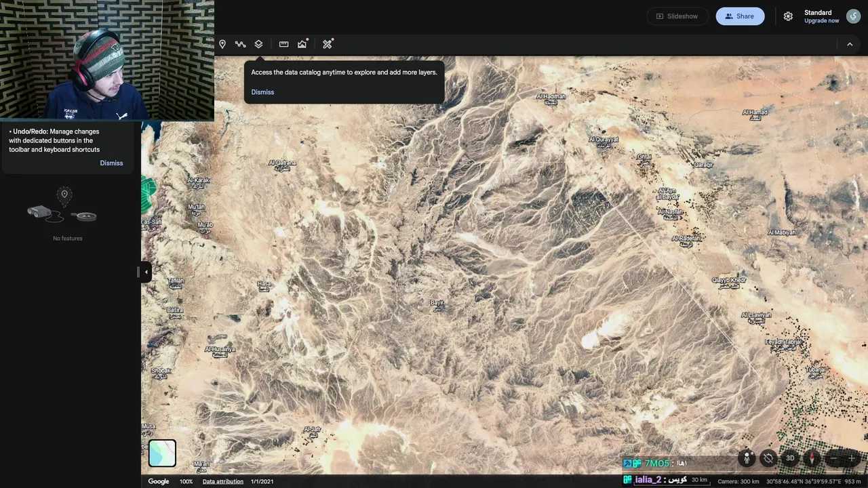Select the Al-Jafr map label
This screenshot has height=488, width=868.
(x=312, y=431)
